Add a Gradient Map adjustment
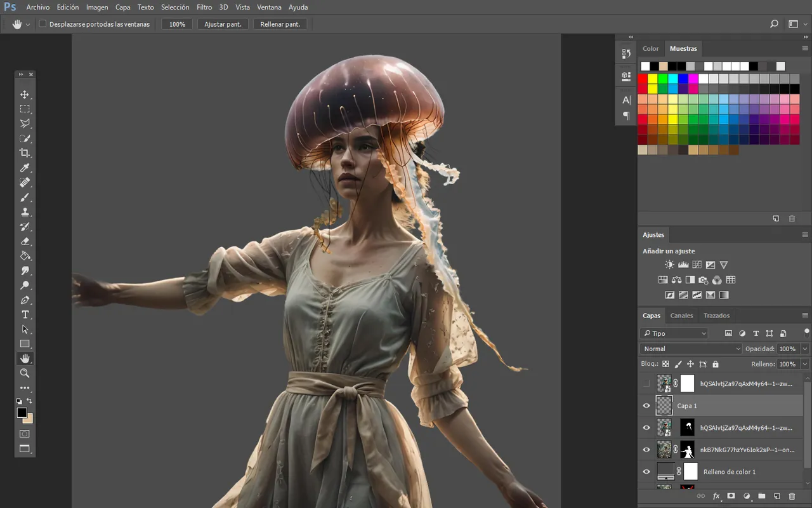Image resolution: width=812 pixels, height=508 pixels. coord(724,295)
